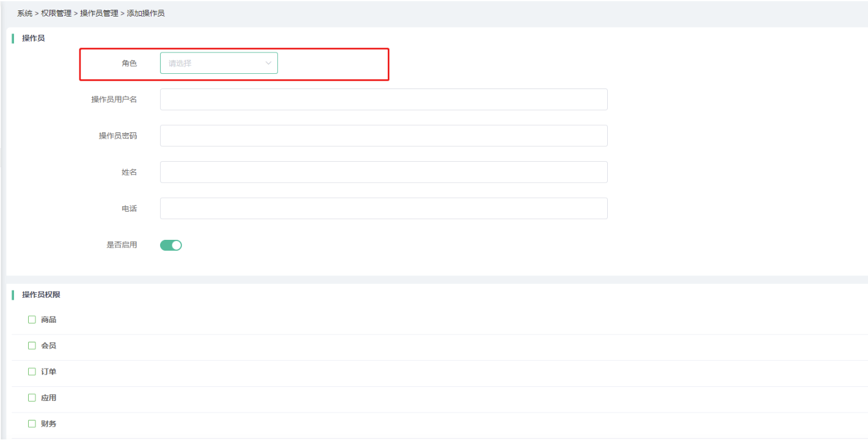Image resolution: width=868 pixels, height=440 pixels.
Task: Tick the 订单 permission checkbox
Action: (32, 372)
